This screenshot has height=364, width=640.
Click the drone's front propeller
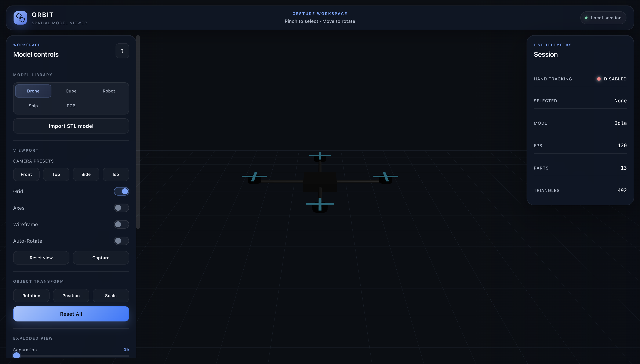pos(320,204)
